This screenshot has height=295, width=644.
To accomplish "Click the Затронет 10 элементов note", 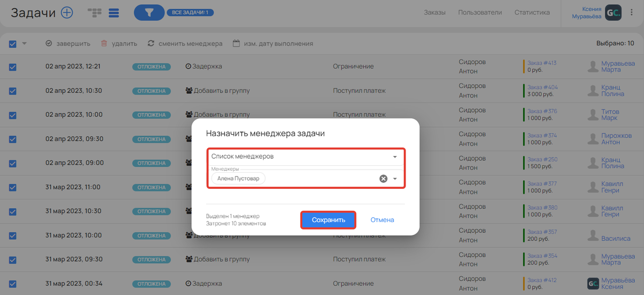I will pos(236,224).
